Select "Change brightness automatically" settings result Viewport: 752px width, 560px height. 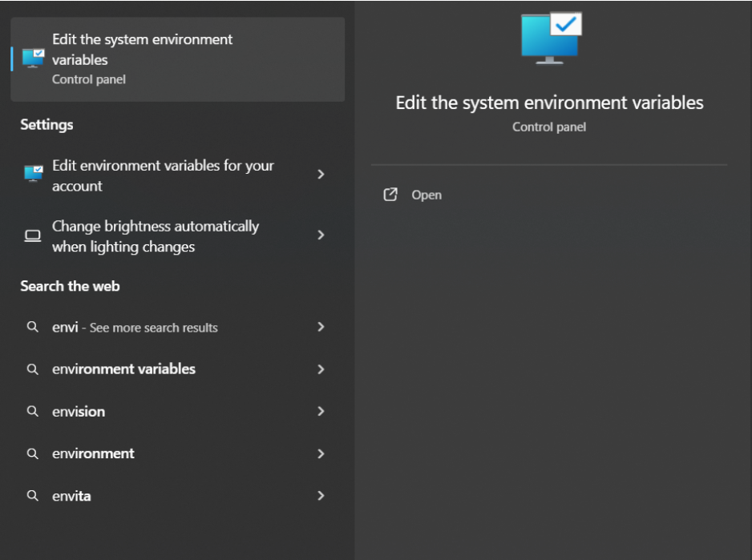point(156,236)
